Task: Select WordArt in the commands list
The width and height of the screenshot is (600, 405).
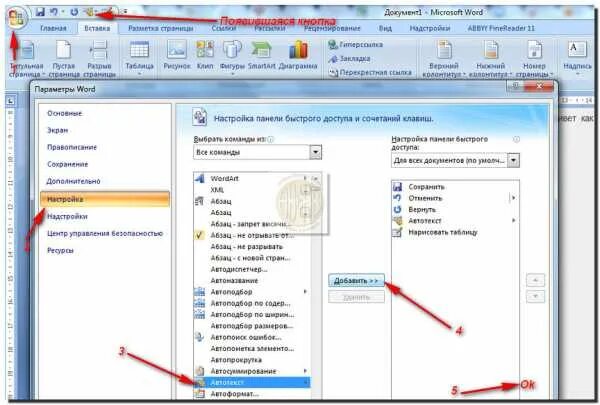Action: [x=253, y=178]
